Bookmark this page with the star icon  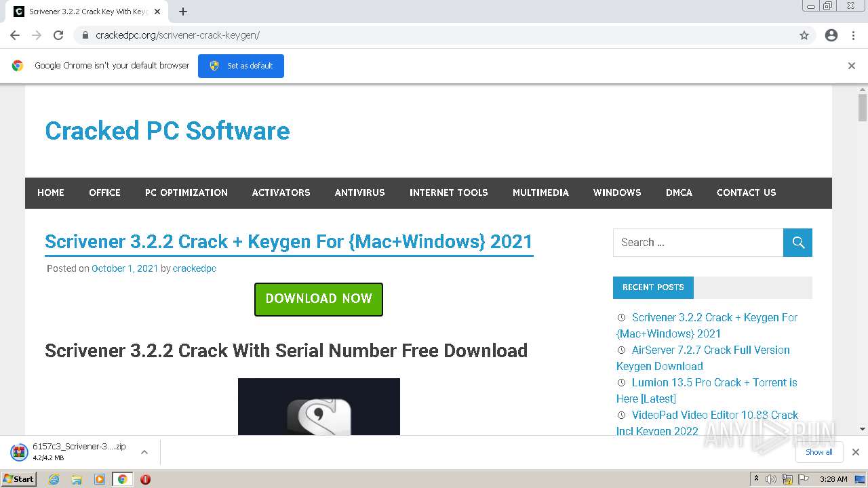pyautogui.click(x=804, y=35)
